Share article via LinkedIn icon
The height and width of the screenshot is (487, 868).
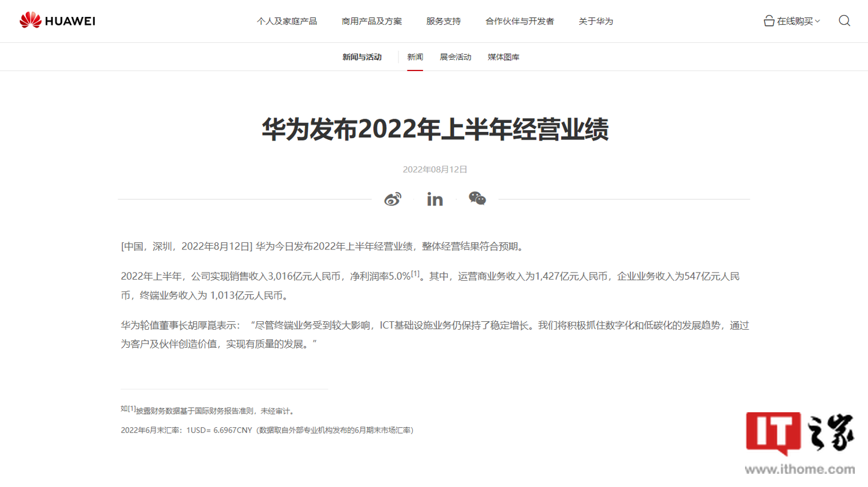point(435,200)
